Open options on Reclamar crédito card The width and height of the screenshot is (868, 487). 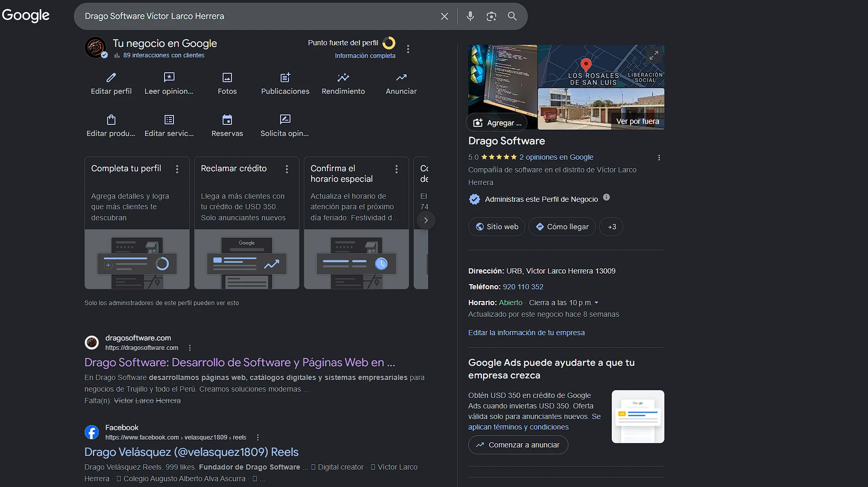click(287, 169)
